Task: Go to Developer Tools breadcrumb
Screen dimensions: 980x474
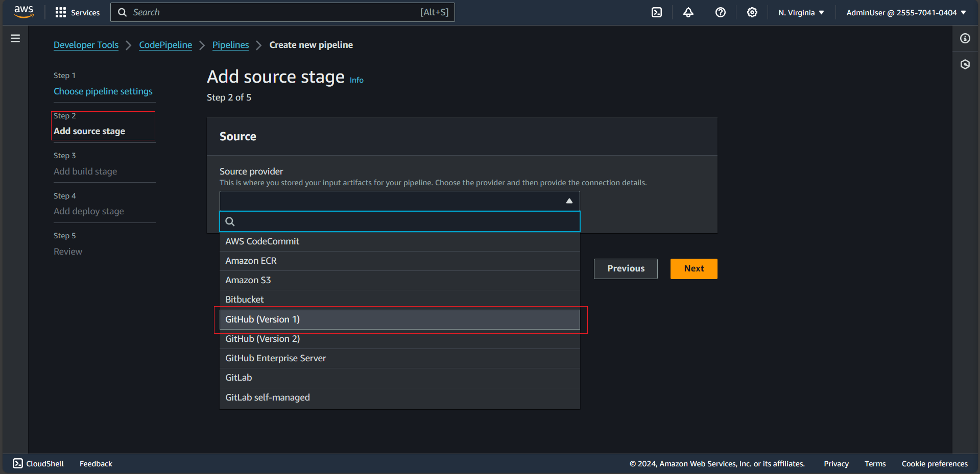Action: pos(86,45)
